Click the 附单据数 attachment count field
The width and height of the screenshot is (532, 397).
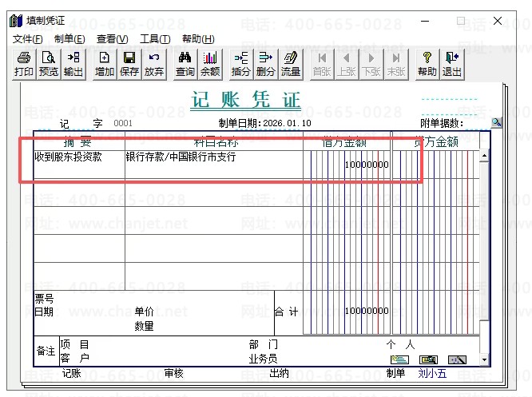click(x=477, y=124)
